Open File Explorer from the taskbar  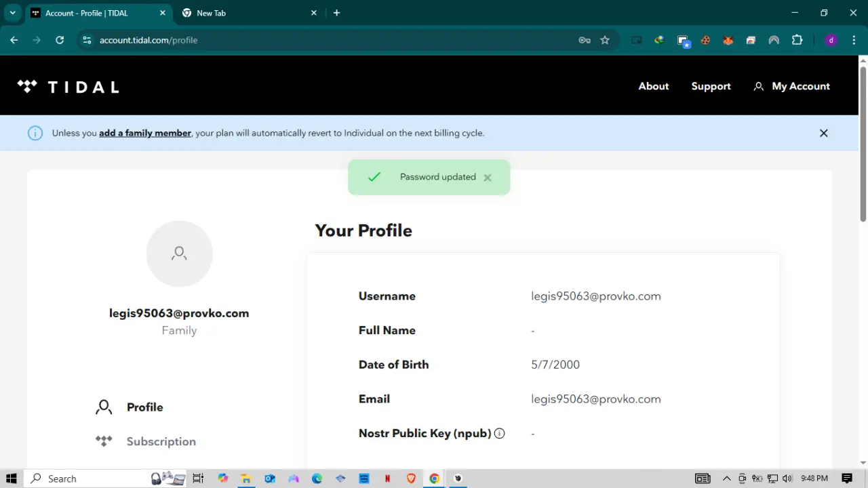pos(246,479)
